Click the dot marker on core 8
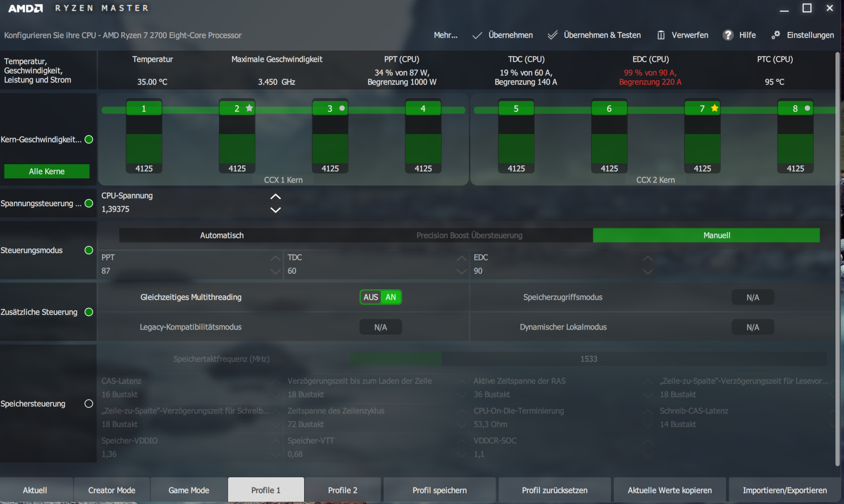Screen dimensions: 844x504 [x=808, y=108]
